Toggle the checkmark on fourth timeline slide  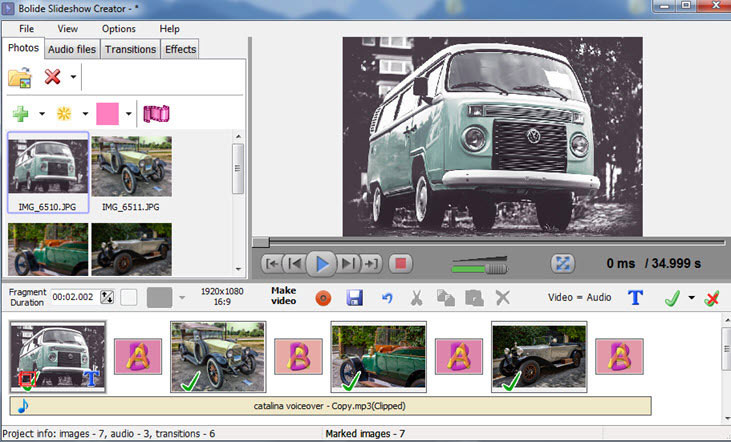point(511,379)
